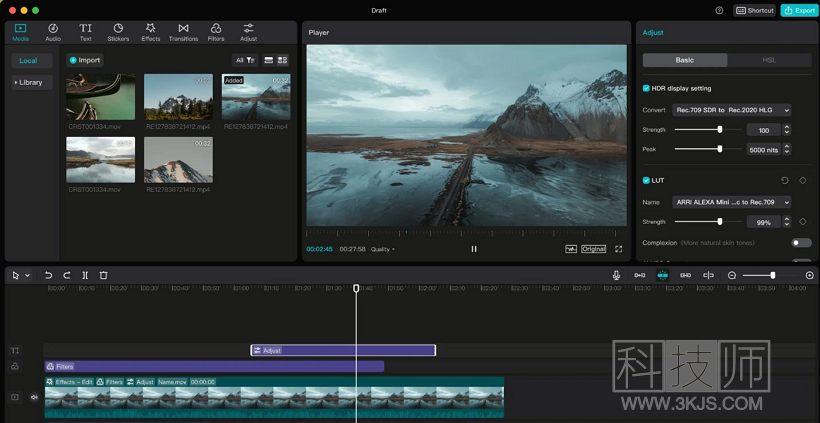Click the HDR Strength slider

tap(708, 130)
